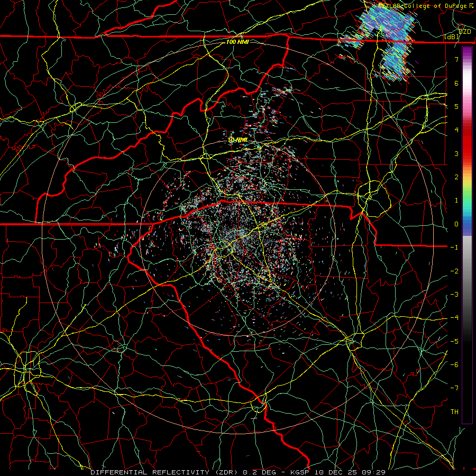Click the ZDR color scale bar
Screen dimensions: 476x476
pyautogui.click(x=467, y=235)
